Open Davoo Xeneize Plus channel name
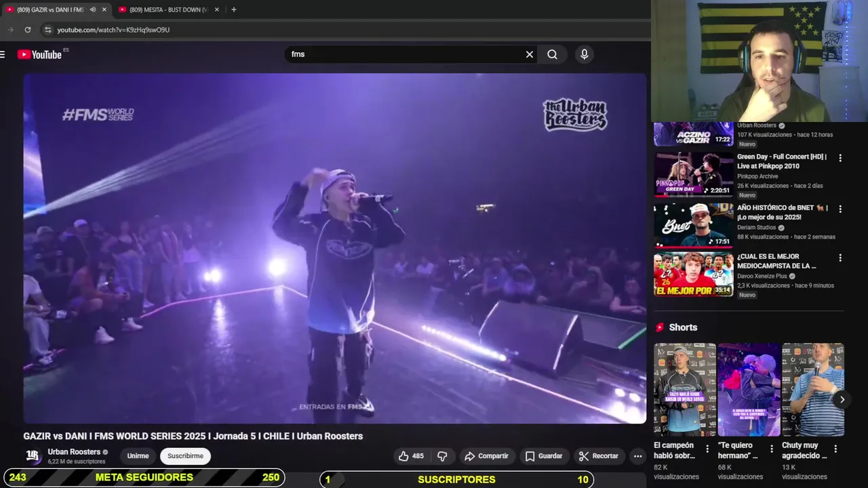 [x=762, y=277]
